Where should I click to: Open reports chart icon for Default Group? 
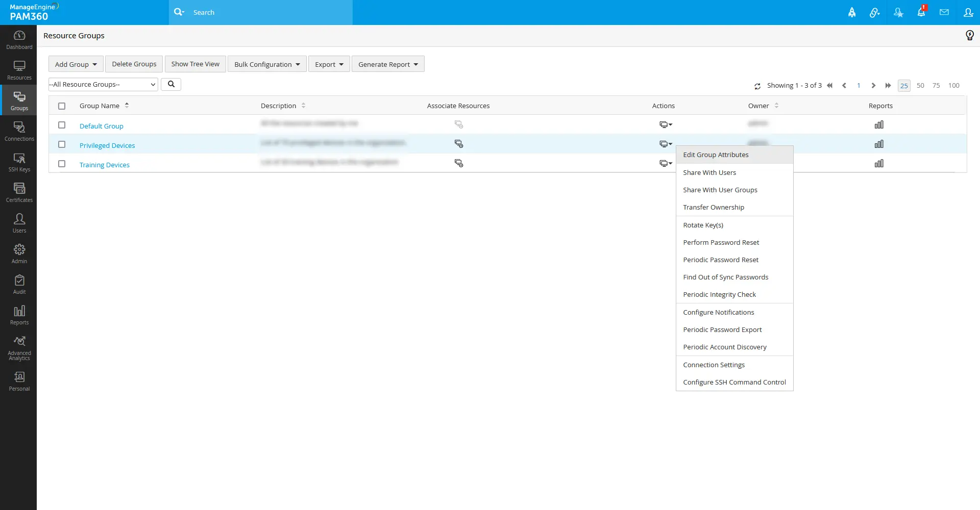878,125
